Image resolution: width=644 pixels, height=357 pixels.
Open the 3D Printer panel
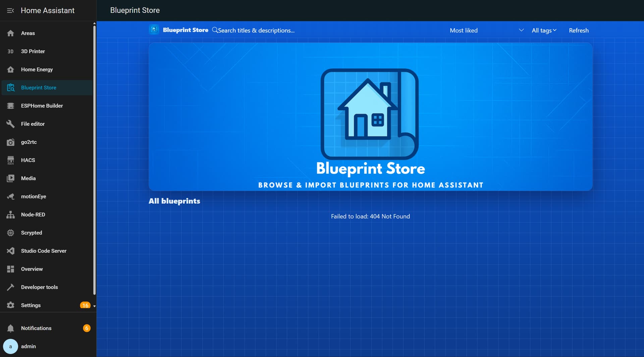[x=47, y=51]
